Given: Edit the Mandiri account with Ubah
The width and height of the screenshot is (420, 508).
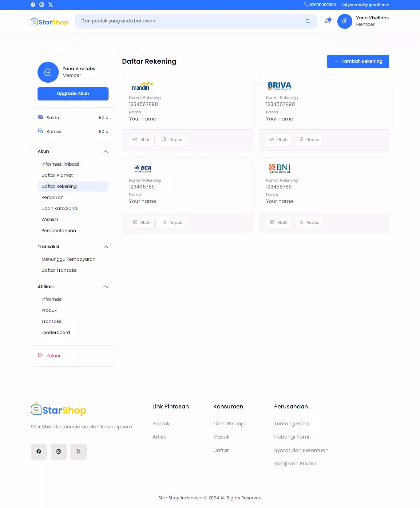Looking at the screenshot, I should 142,140.
